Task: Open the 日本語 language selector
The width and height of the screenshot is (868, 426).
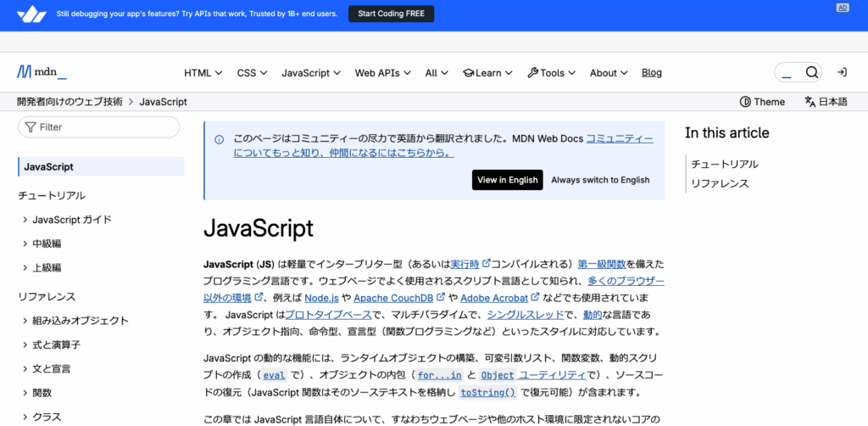Action: (826, 102)
